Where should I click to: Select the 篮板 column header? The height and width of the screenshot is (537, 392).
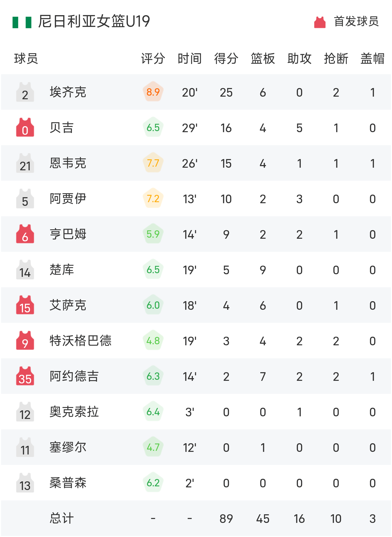click(x=263, y=59)
